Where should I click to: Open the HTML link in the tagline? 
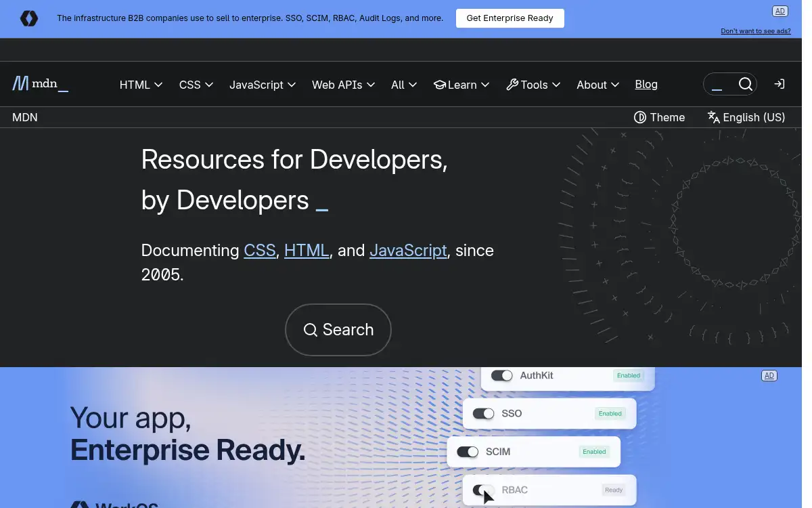[307, 250]
